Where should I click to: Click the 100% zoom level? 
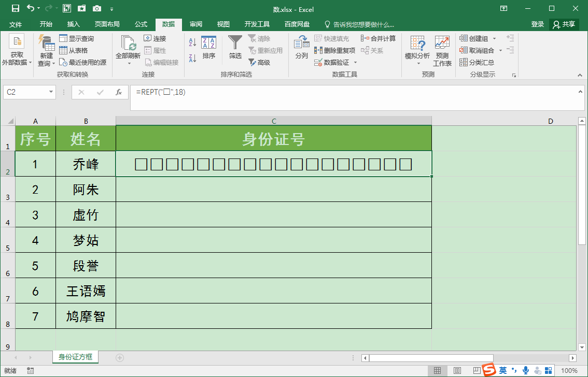[x=569, y=371]
